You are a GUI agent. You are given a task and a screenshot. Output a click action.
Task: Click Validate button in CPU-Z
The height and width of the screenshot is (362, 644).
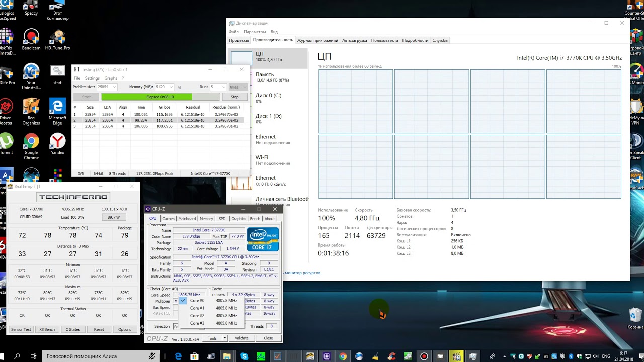click(x=242, y=338)
